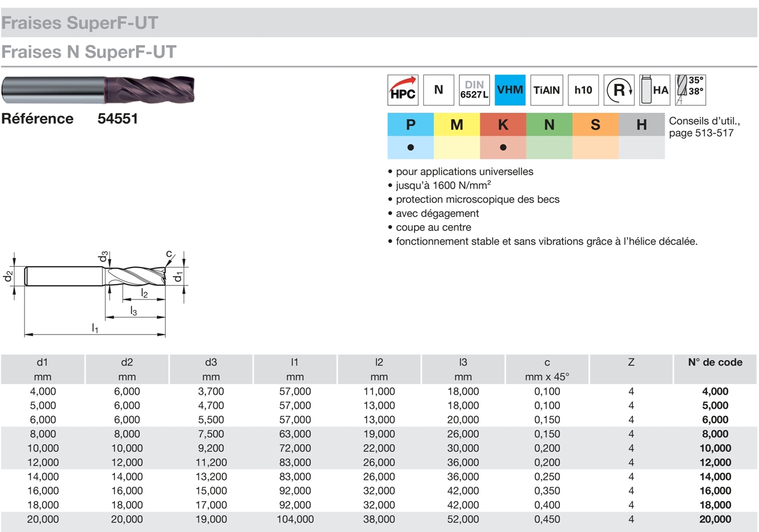
Task: Click the 'N° de code' column header
Action: tap(716, 362)
